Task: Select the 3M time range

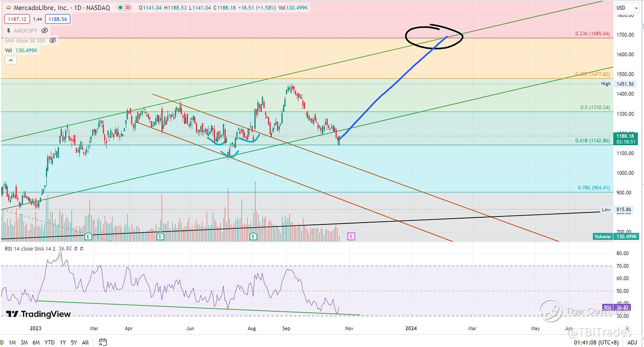Action: click(x=24, y=342)
